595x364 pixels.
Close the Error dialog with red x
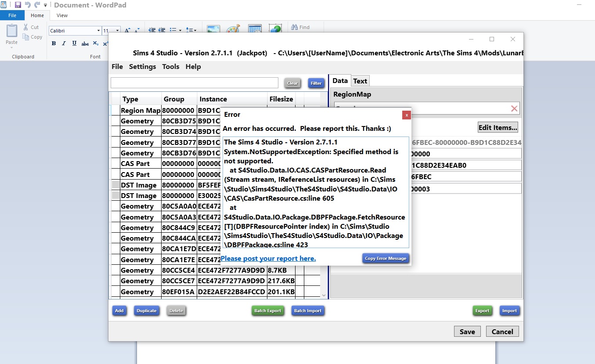point(407,115)
